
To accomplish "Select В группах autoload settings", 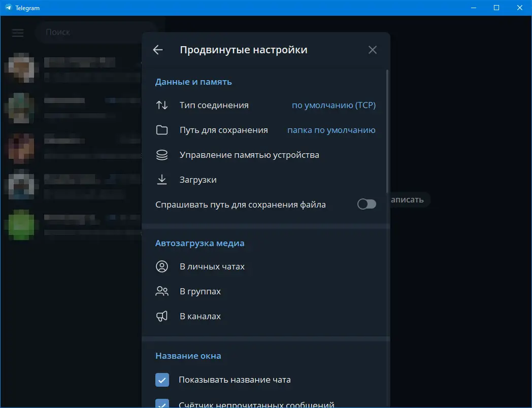I will click(x=201, y=291).
